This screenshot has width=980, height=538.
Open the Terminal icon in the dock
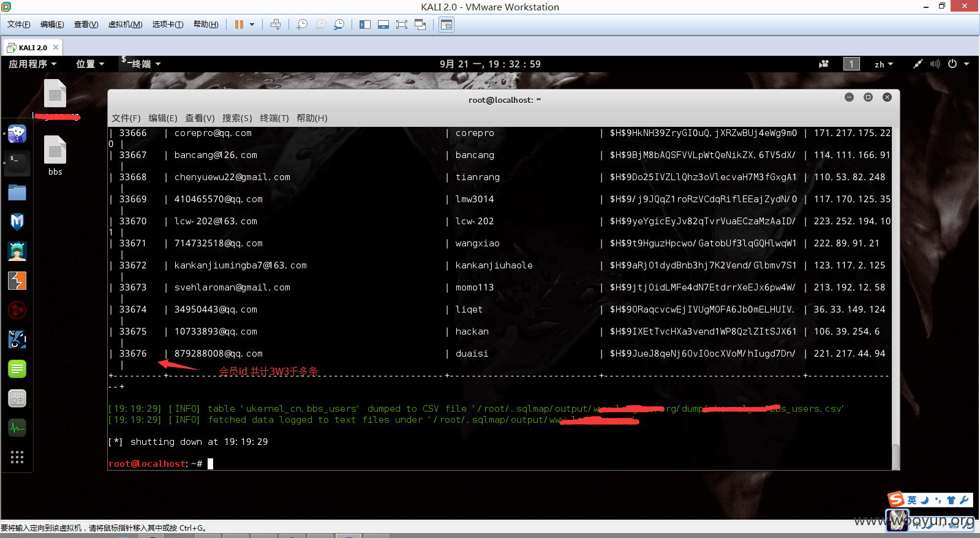(17, 163)
